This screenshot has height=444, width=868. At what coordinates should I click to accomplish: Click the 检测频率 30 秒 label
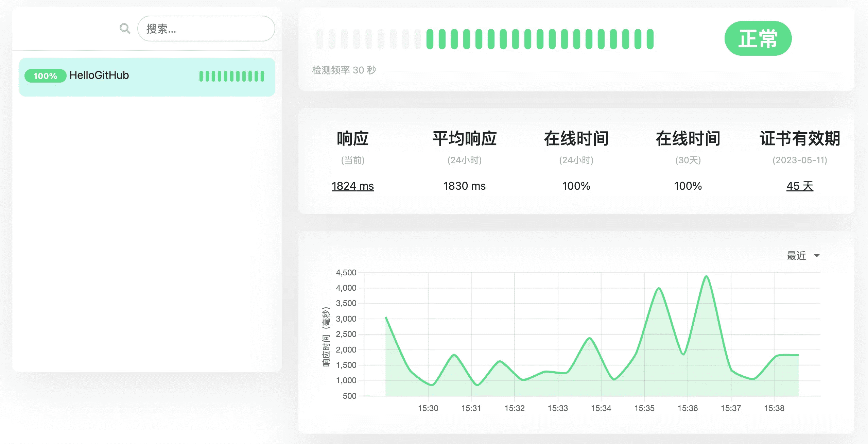[344, 70]
